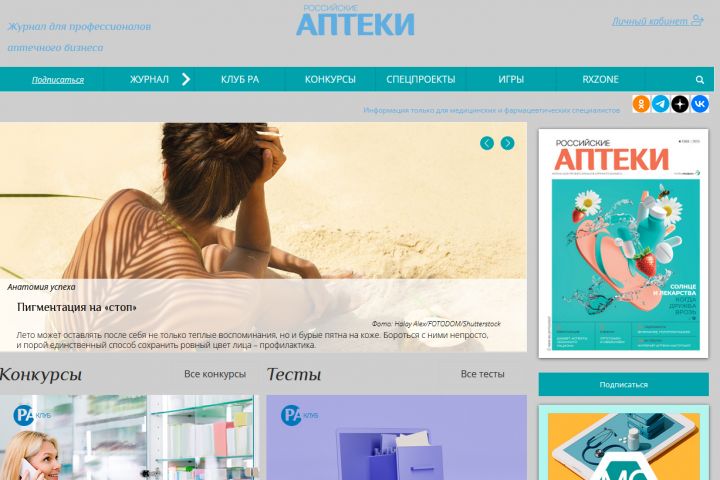The image size is (720, 480).
Task: Open the magazine cover thumbnail
Action: 624,243
